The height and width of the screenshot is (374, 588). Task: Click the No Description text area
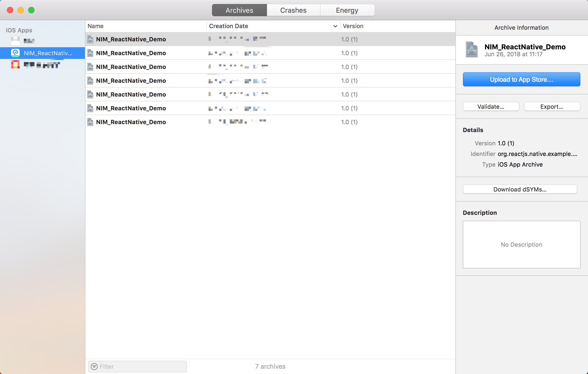coord(521,245)
